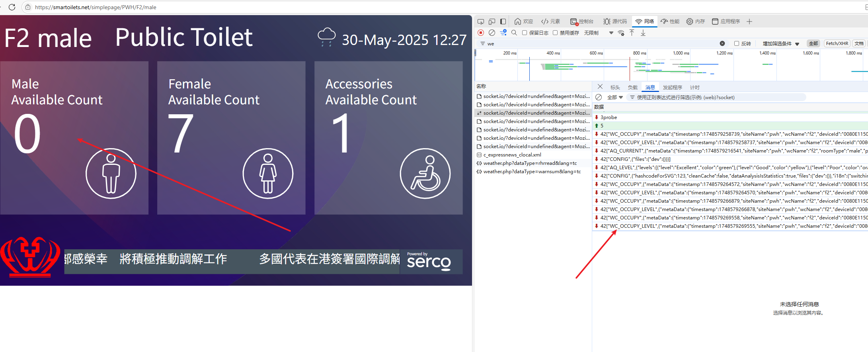Select weather.php?dataType=rhrread request

533,163
